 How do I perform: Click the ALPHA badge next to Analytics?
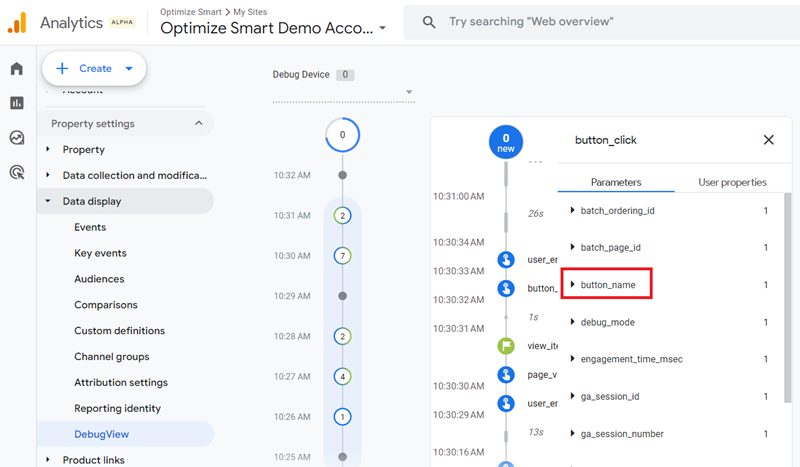click(122, 22)
